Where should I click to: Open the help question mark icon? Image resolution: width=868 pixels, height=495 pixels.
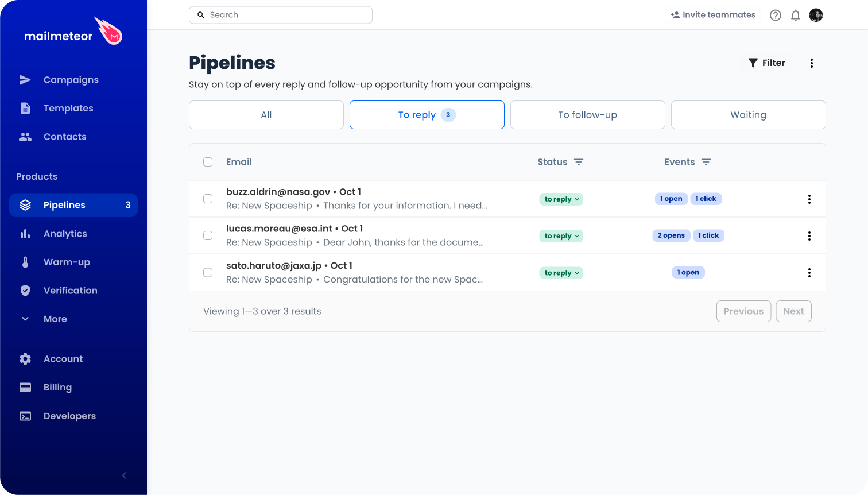tap(776, 16)
